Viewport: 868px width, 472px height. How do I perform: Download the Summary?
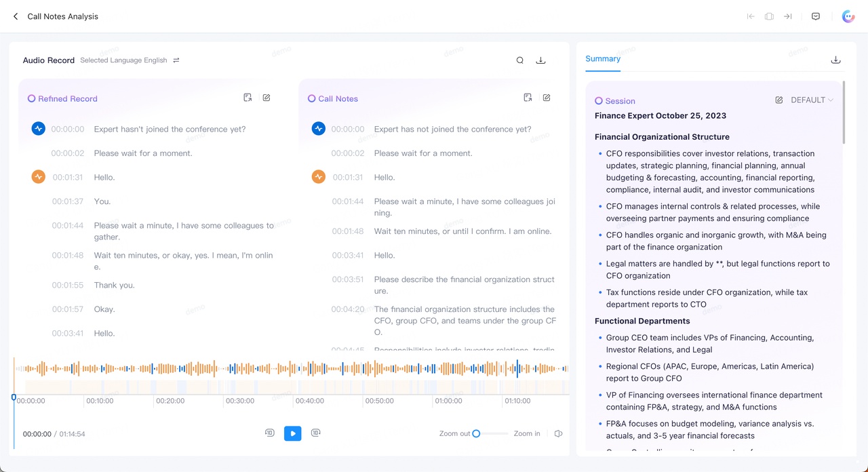pyautogui.click(x=835, y=60)
